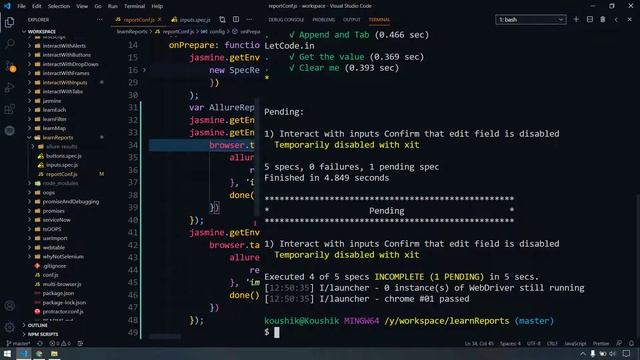This screenshot has height=360, width=640.
Task: Maximize panel using chevron icon
Action: (x=616, y=19)
